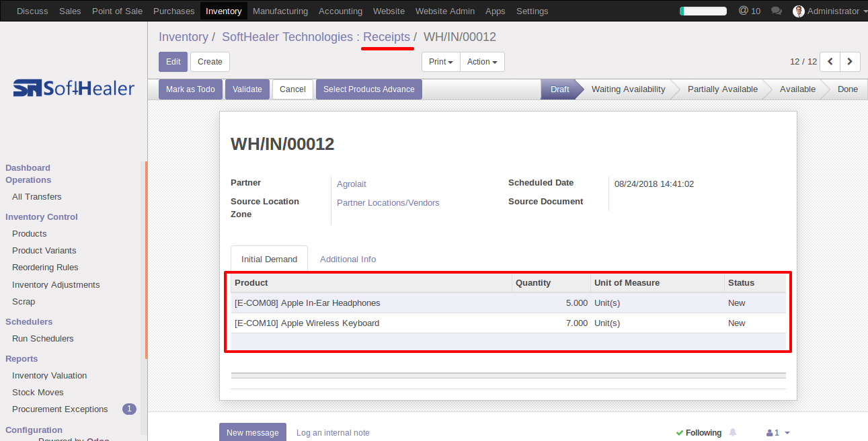
Task: Go to next record arrow
Action: pos(851,62)
